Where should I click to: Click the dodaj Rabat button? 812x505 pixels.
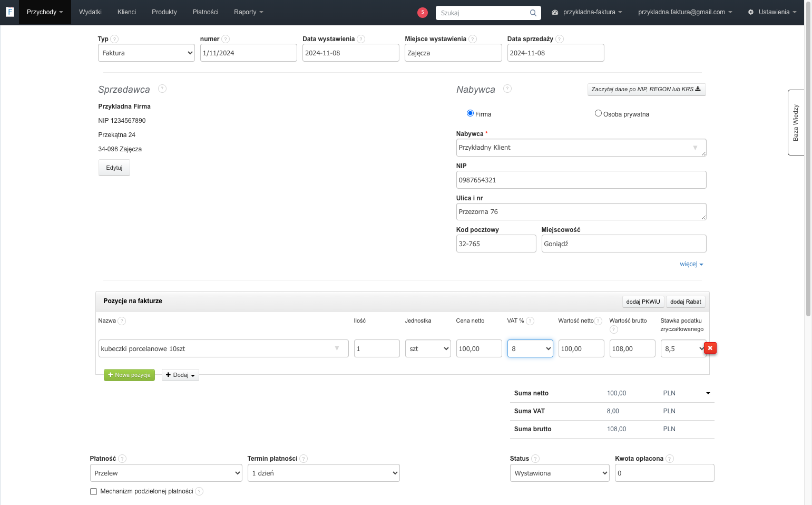pyautogui.click(x=686, y=302)
